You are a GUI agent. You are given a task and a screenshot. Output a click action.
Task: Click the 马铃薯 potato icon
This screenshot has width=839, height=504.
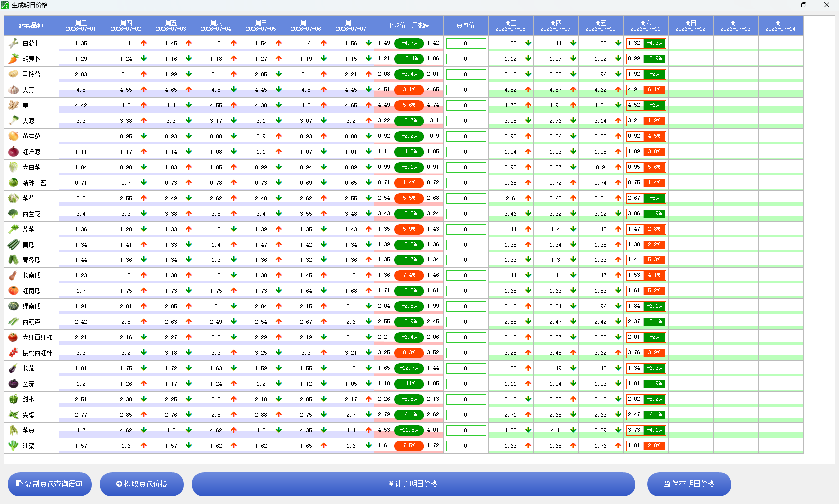[13, 74]
